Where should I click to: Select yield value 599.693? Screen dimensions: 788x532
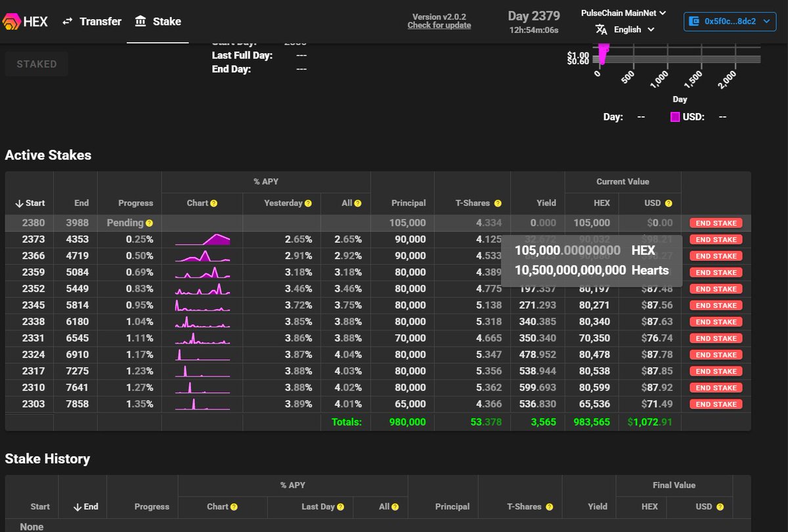click(538, 388)
